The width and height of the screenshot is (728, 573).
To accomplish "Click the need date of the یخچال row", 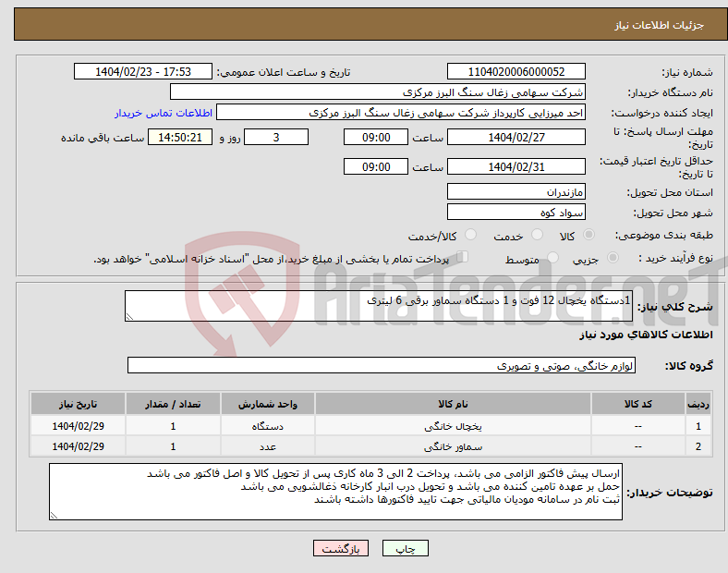I will coord(78,426).
